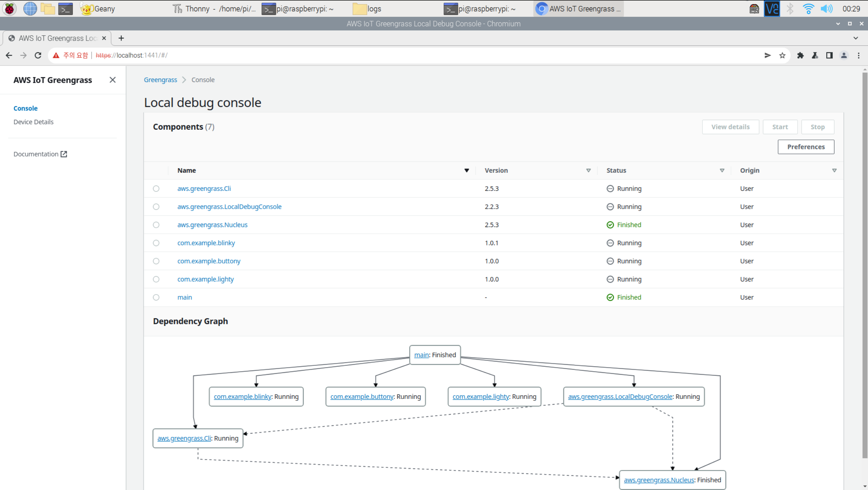Click the version 2.2.3 cell
Viewport: 868px width, 490px height.
[x=492, y=207]
